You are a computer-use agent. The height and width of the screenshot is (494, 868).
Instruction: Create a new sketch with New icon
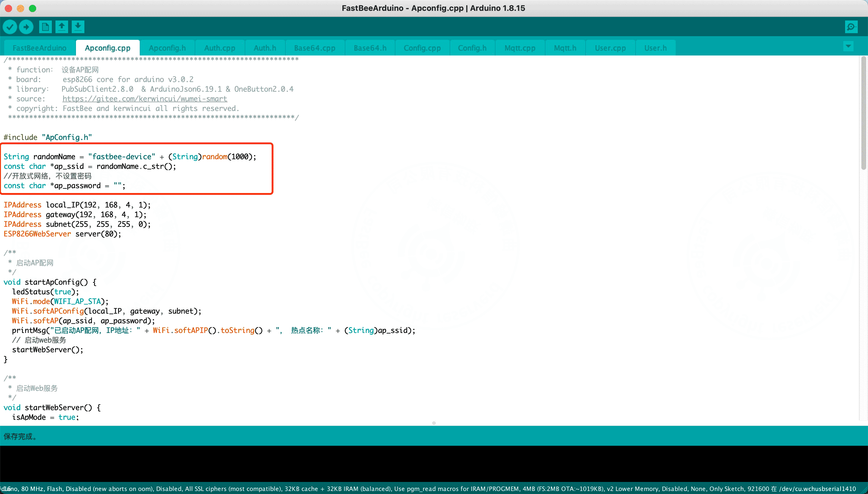[45, 27]
